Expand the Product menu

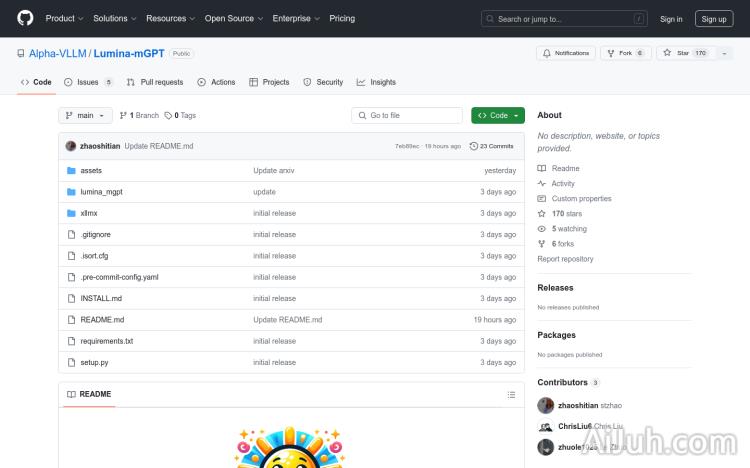[64, 18]
